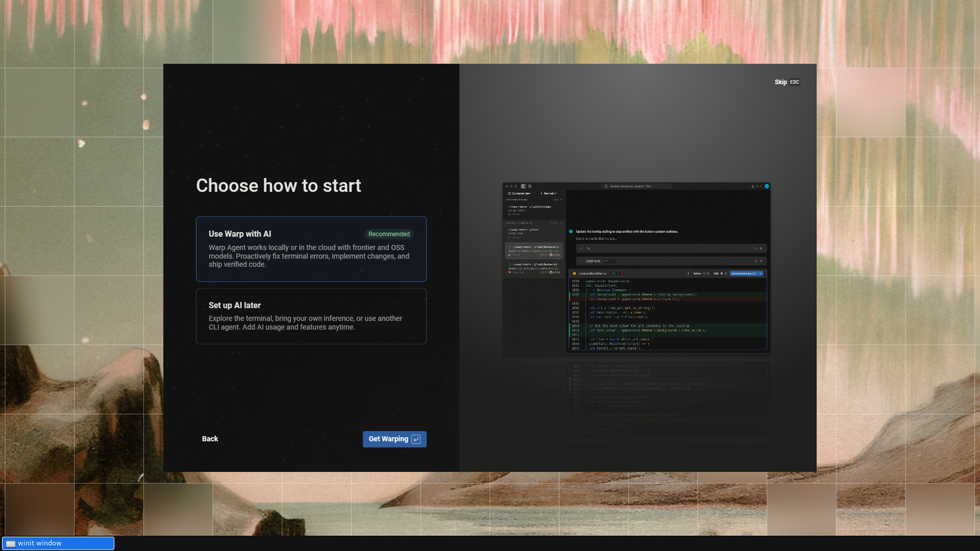
Task: Select the Use Warp with AI option
Action: point(311,249)
